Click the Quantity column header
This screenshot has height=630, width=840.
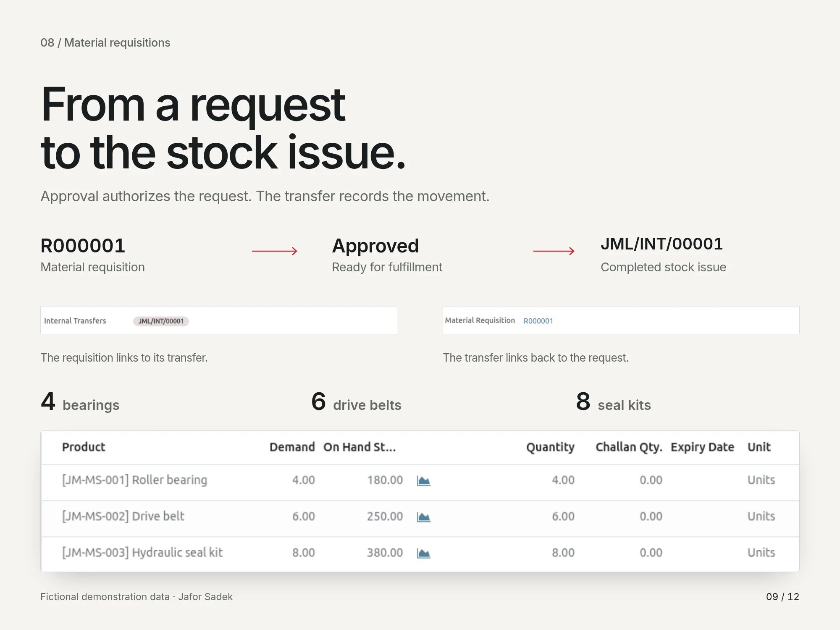click(x=550, y=447)
